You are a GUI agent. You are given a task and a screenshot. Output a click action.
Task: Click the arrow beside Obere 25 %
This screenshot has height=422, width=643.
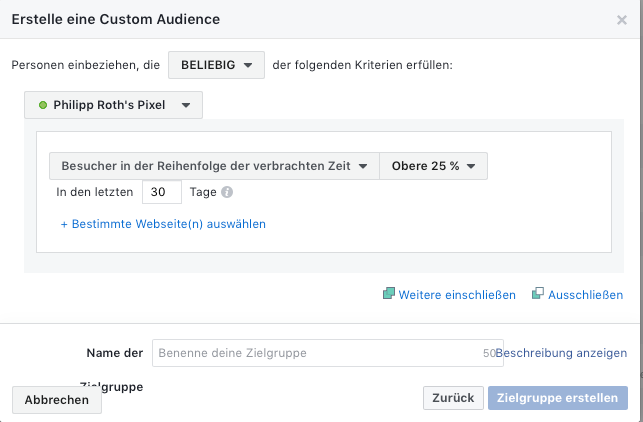pos(471,166)
